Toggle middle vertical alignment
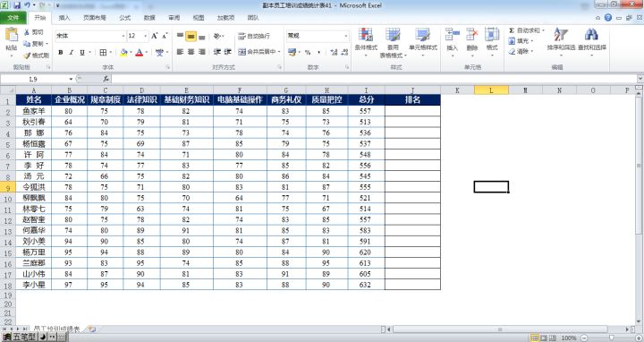This screenshot has height=342, width=644. click(191, 36)
